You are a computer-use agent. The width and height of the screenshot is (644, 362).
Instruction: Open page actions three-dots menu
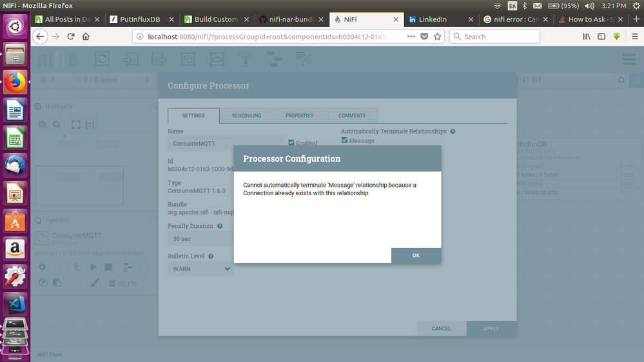point(411,37)
